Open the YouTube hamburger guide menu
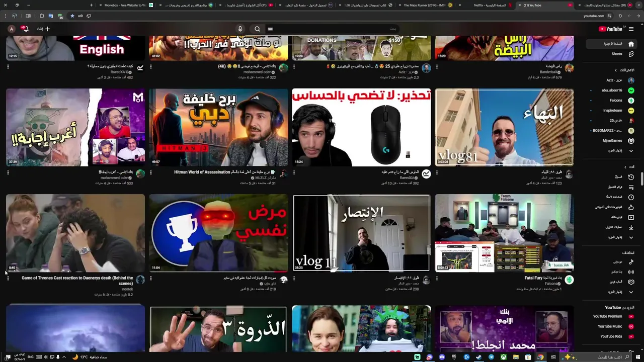The height and width of the screenshot is (362, 644). point(631,29)
